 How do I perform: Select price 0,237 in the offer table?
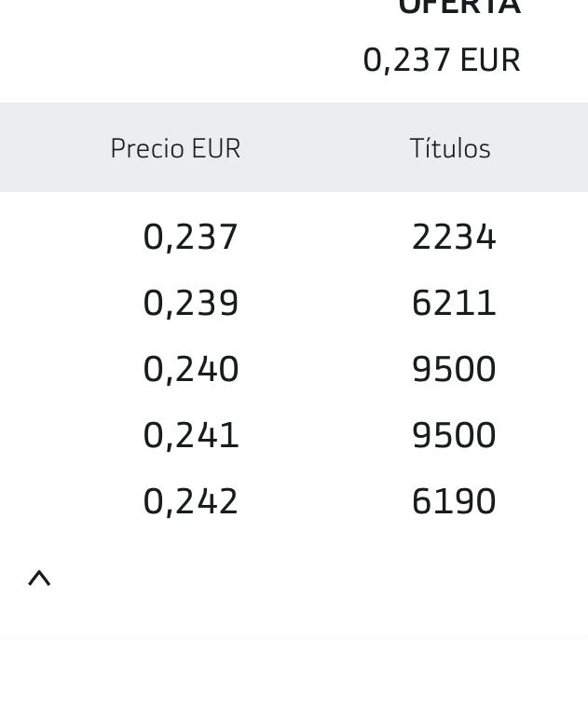pos(190,238)
